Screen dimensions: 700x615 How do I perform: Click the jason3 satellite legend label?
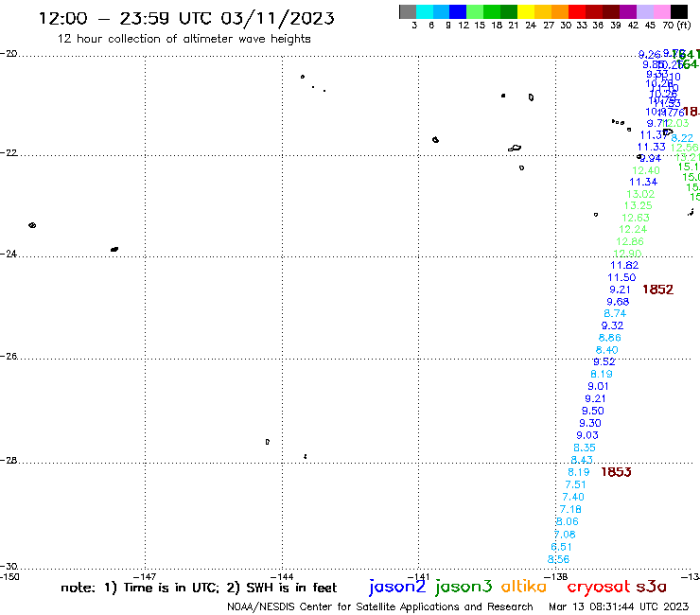pyautogui.click(x=464, y=587)
